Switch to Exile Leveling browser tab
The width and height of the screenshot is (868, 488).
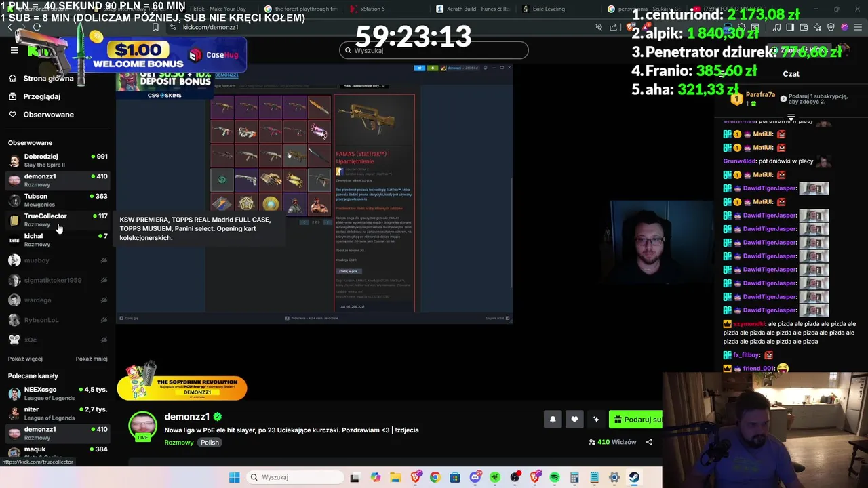tap(557, 9)
